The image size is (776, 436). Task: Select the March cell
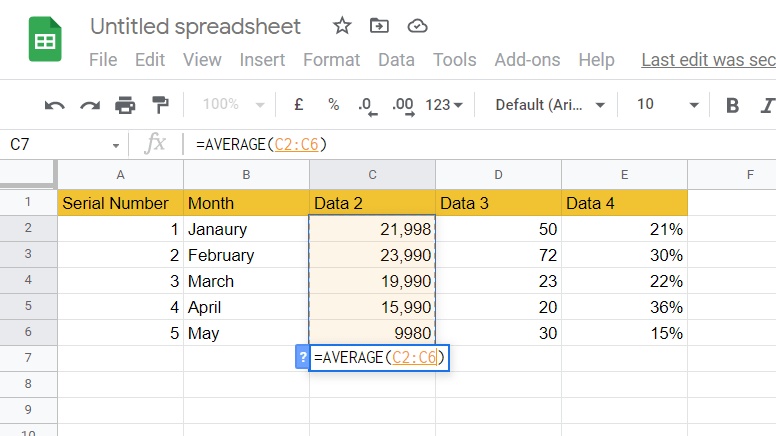point(246,281)
